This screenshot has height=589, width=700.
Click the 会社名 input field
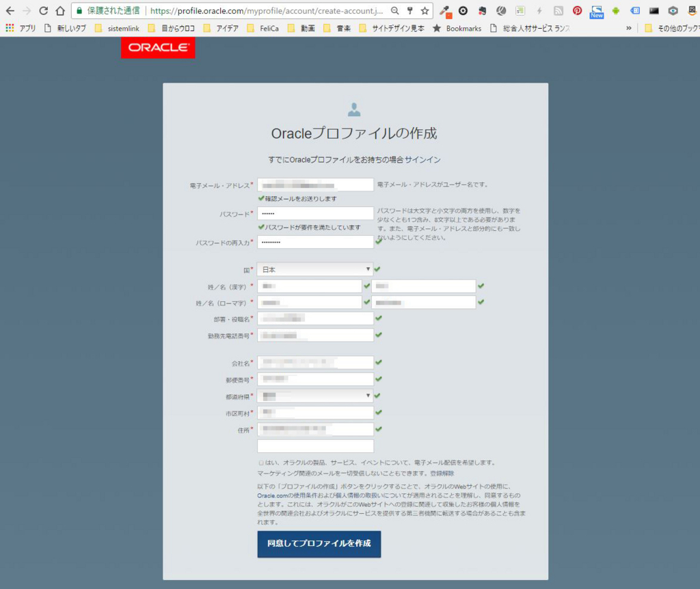click(315, 362)
